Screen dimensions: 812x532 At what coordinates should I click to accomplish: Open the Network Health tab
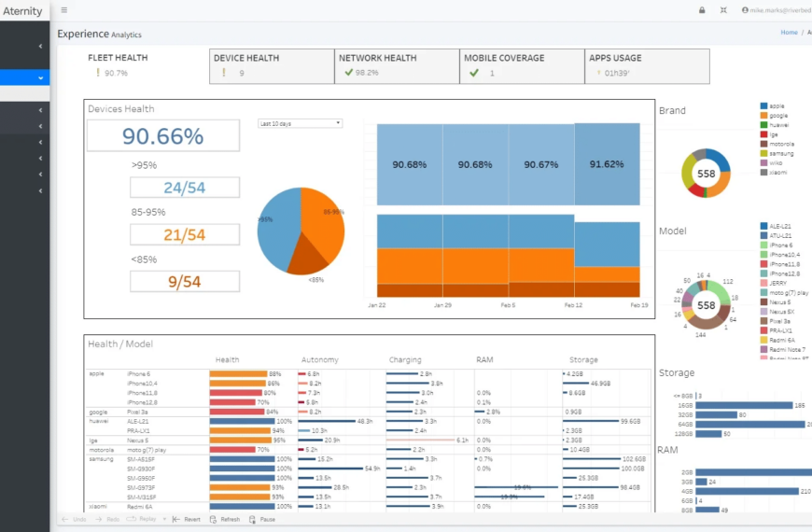coord(397,65)
